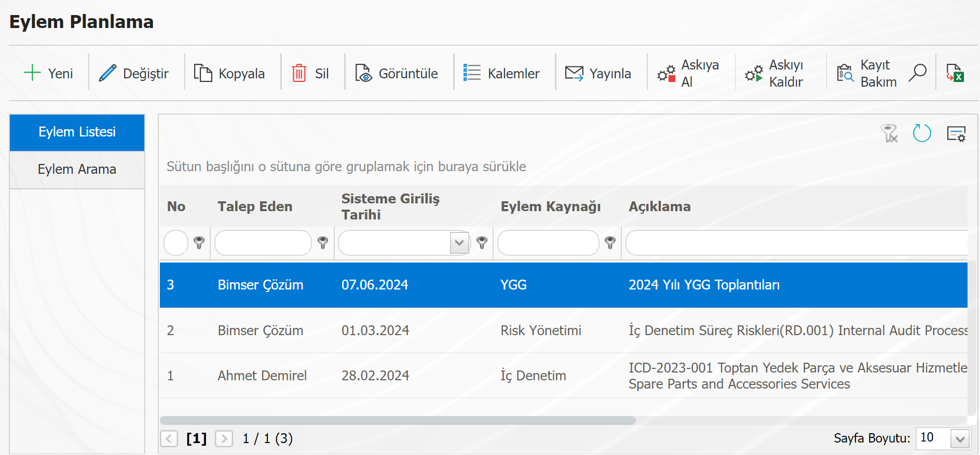Click the Kopyala copy icon
Screen dimensions: 980x455
pyautogui.click(x=203, y=73)
